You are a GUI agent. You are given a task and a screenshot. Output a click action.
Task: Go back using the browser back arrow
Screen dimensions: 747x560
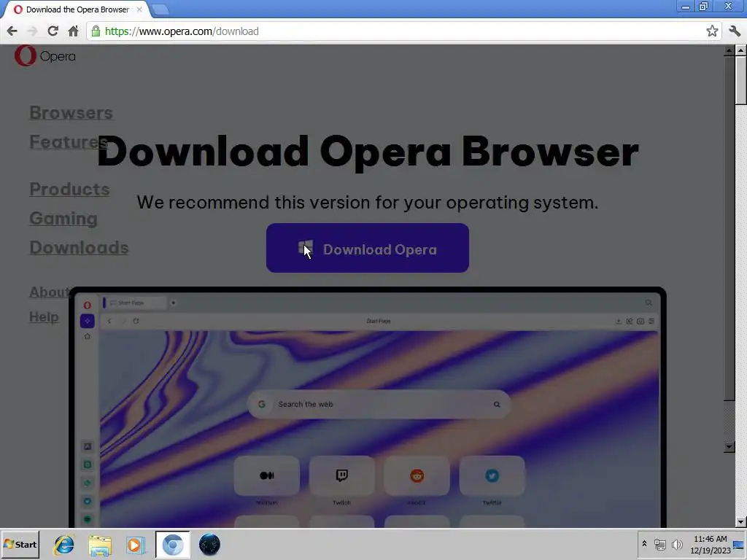pos(12,31)
